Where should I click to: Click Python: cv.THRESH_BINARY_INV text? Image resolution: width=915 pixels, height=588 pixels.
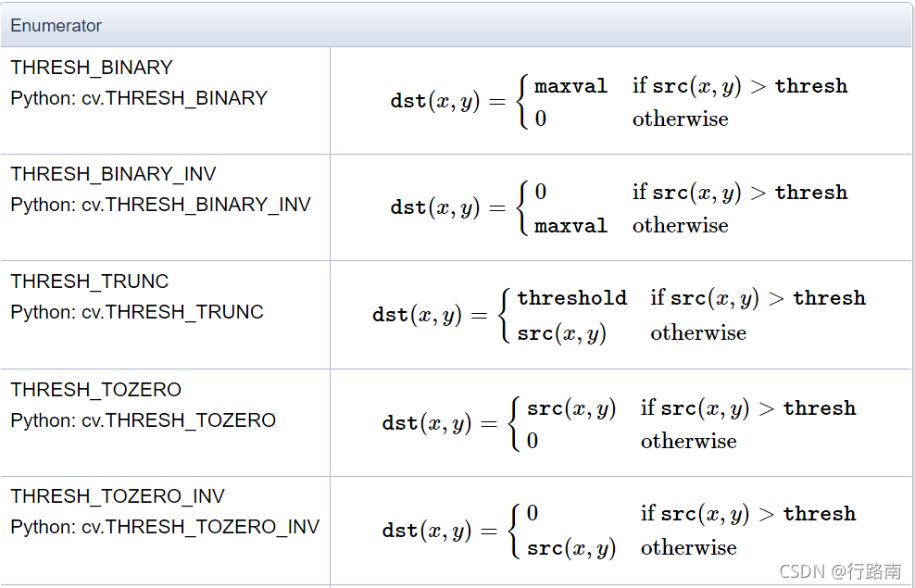coord(160,205)
